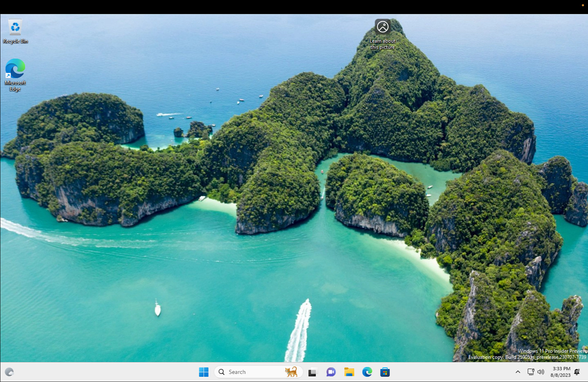Select the Microsoft Edge desktop shortcut
Viewport: 588px width, 382px height.
point(15,75)
